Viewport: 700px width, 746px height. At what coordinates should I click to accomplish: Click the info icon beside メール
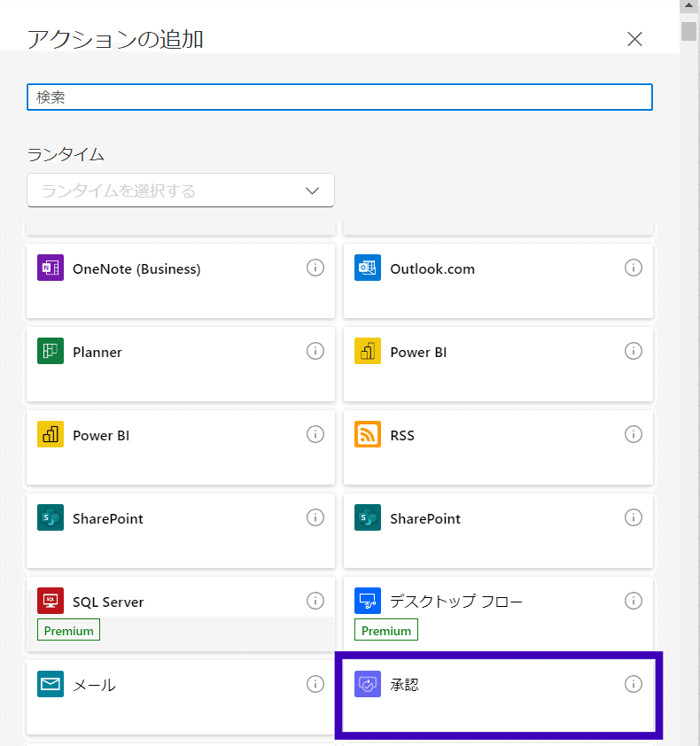pos(315,684)
